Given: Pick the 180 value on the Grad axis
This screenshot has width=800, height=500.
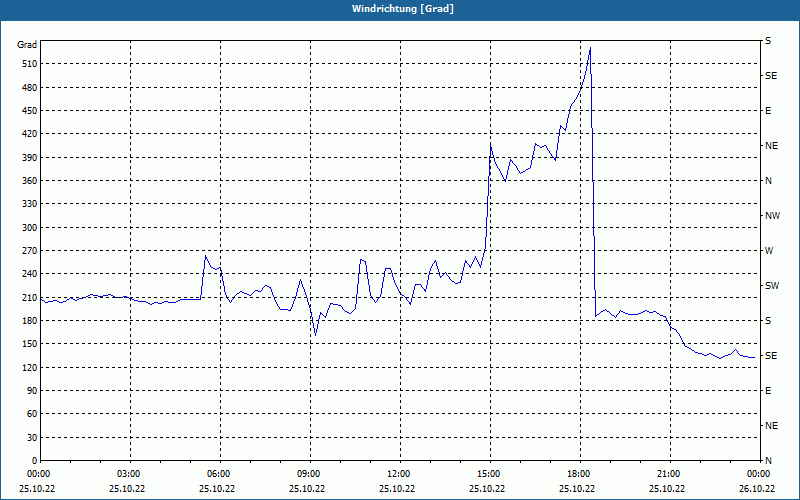Looking at the screenshot, I should (x=29, y=321).
